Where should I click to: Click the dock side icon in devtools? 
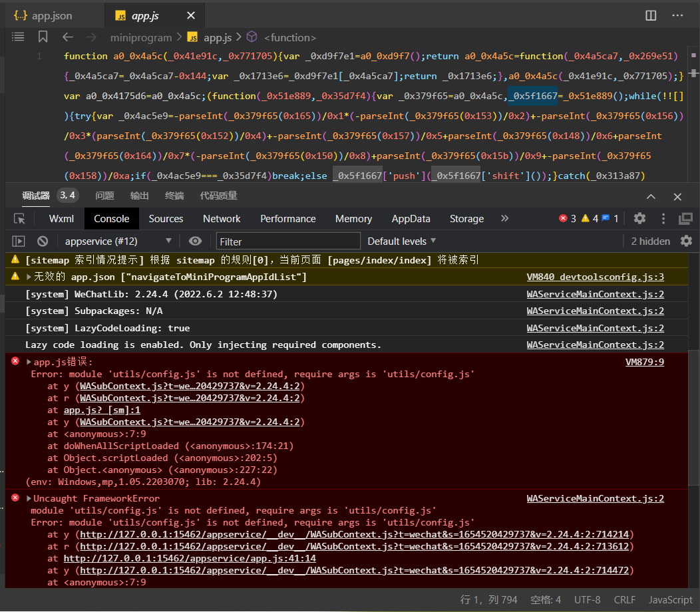coord(685,218)
